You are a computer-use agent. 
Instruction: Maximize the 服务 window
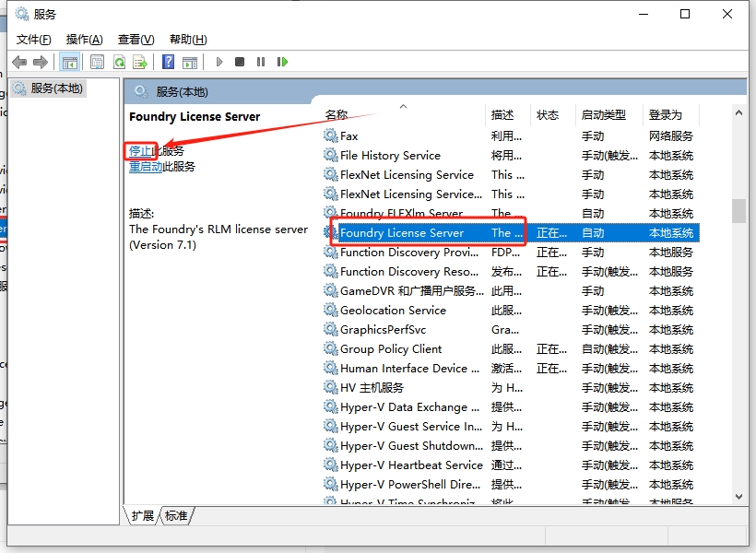(x=685, y=14)
